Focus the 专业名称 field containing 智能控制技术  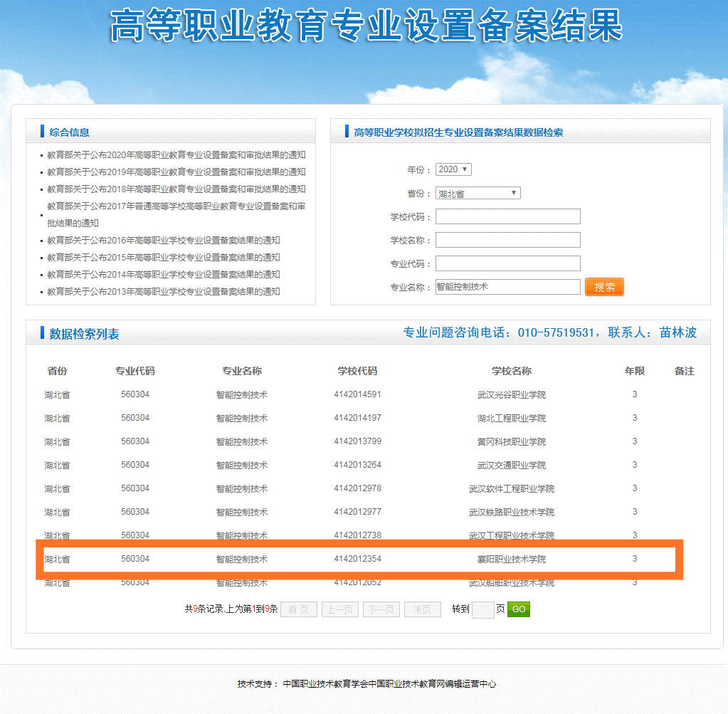click(507, 287)
